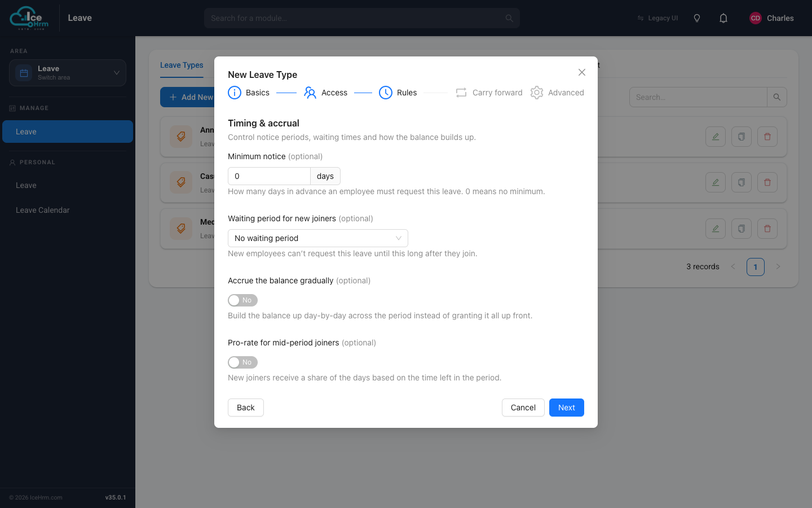
Task: Open the Charles user menu
Action: coord(771,18)
